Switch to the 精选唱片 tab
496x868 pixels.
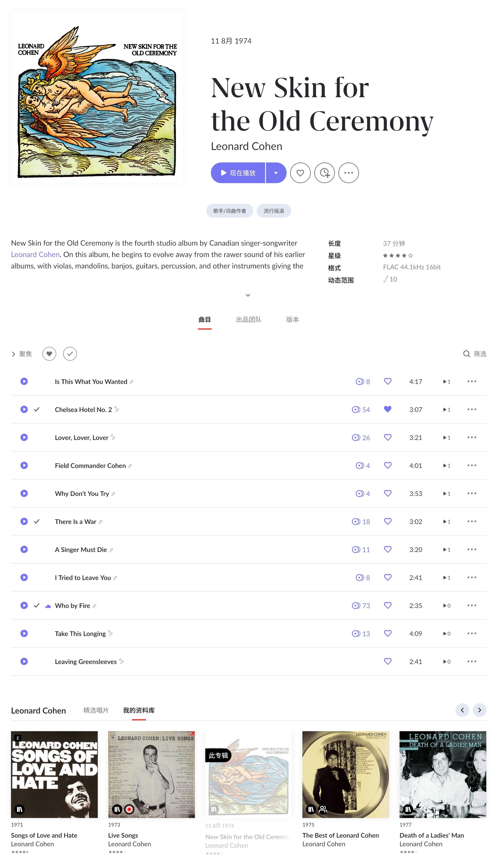pos(96,710)
